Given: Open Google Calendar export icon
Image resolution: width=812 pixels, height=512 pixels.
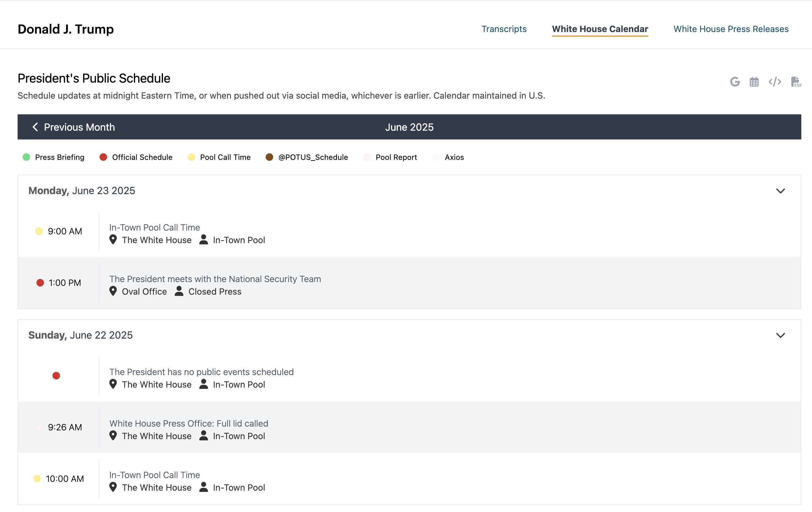Looking at the screenshot, I should [735, 82].
